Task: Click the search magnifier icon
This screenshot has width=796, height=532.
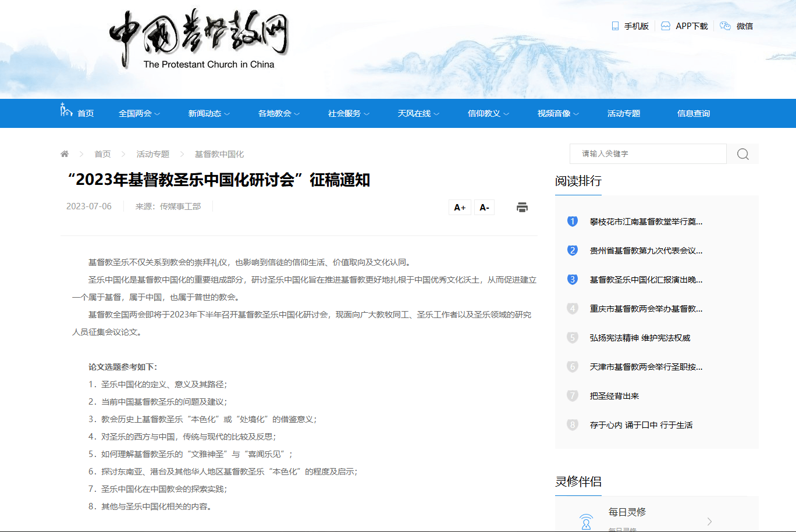Action: tap(743, 154)
